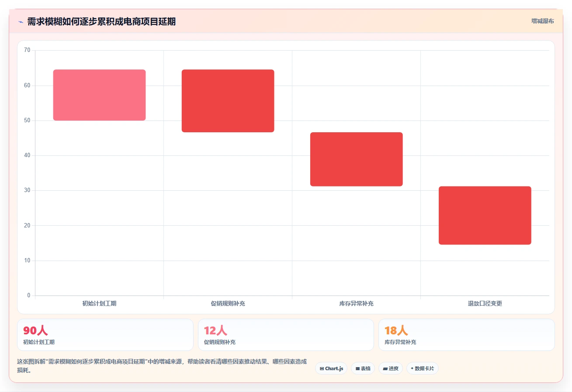Viewport: 572px width, 392px height.
Task: Click the 进度 tag
Action: click(x=390, y=368)
